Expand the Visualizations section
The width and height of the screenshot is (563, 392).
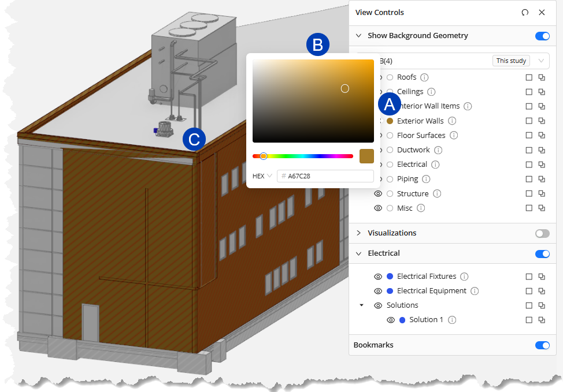point(358,233)
